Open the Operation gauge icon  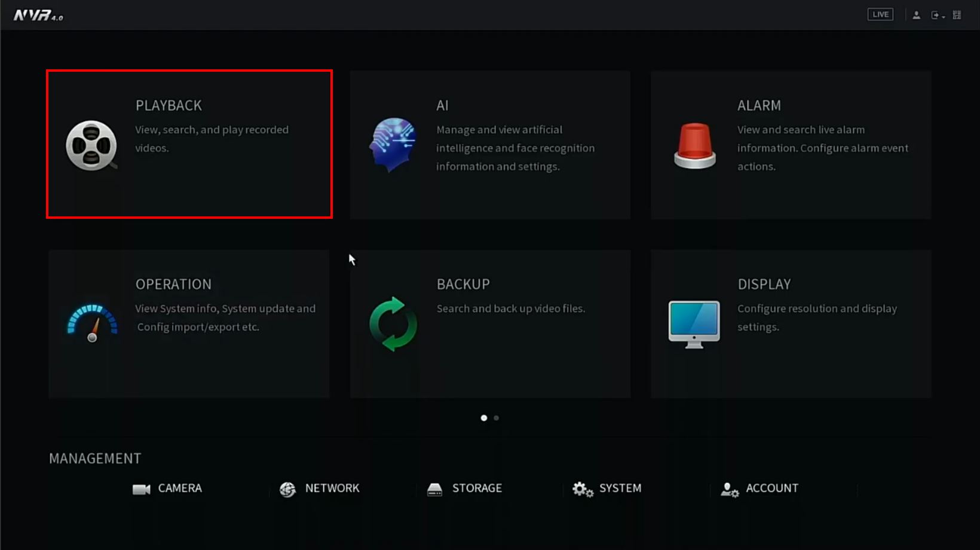92,323
